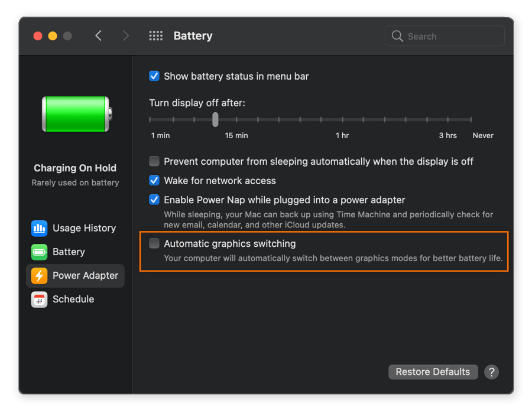Uncheck Enable Power Nap while plugged in

click(154, 200)
